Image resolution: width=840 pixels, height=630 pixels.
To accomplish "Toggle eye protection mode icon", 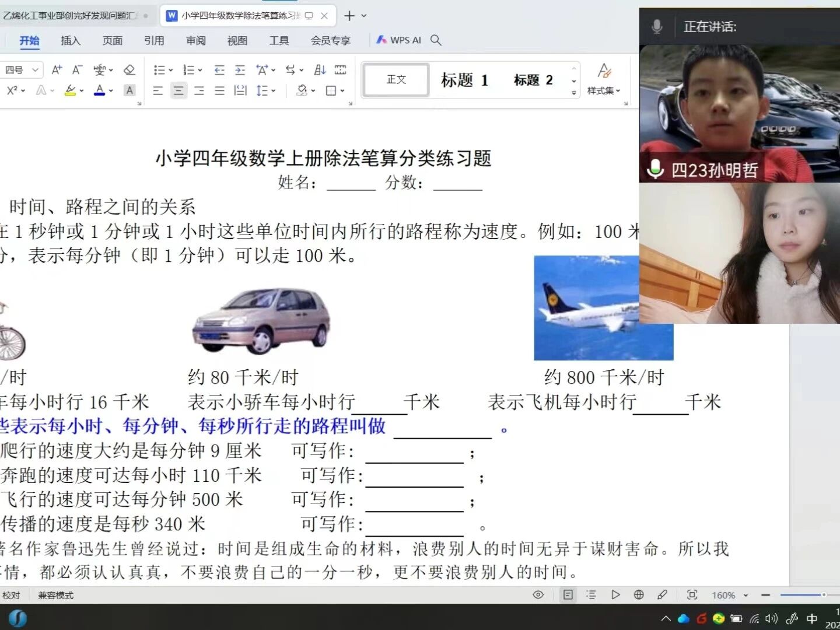I will [538, 594].
